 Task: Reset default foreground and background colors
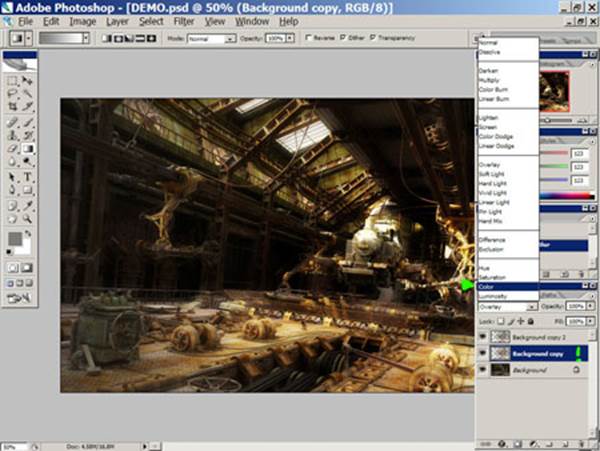click(9, 252)
